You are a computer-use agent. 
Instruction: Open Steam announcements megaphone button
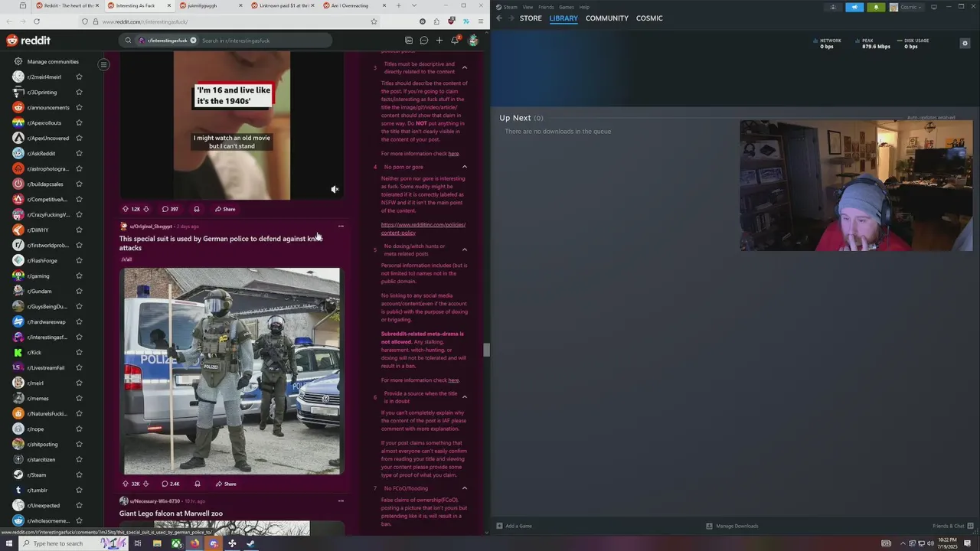(x=854, y=7)
